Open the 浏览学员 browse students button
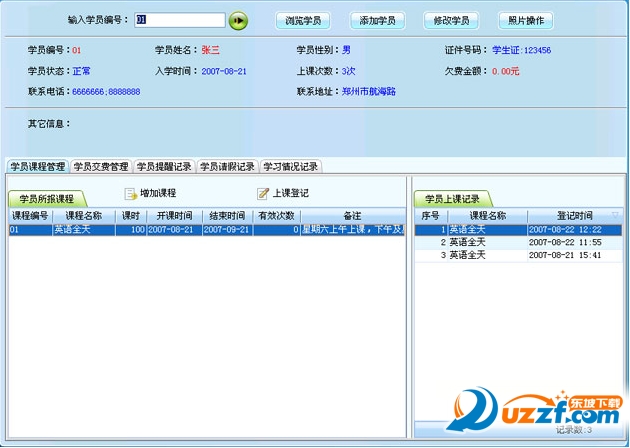 (x=303, y=20)
